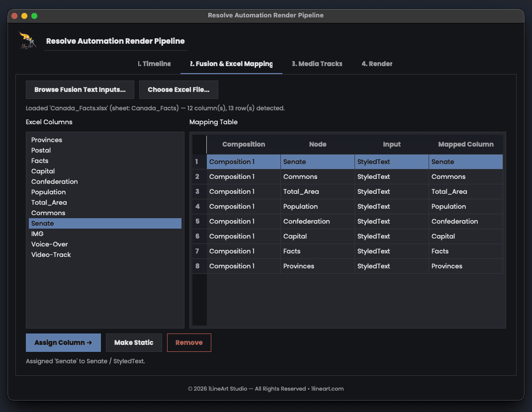Click Population mapped column cell in row 4
Viewport: 532px width, 412px height.
466,207
